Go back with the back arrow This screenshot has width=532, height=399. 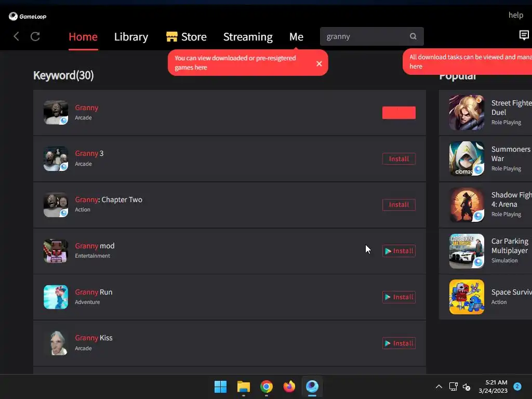16,36
